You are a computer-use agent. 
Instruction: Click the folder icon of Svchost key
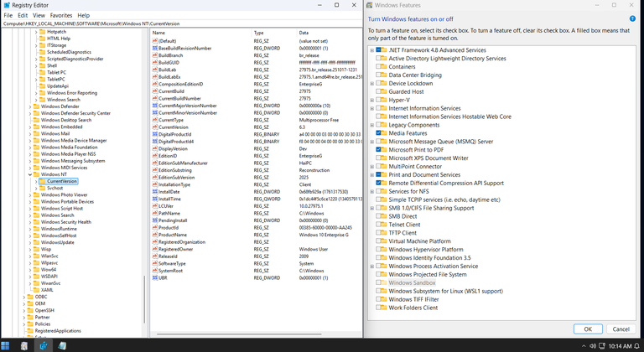click(x=42, y=188)
